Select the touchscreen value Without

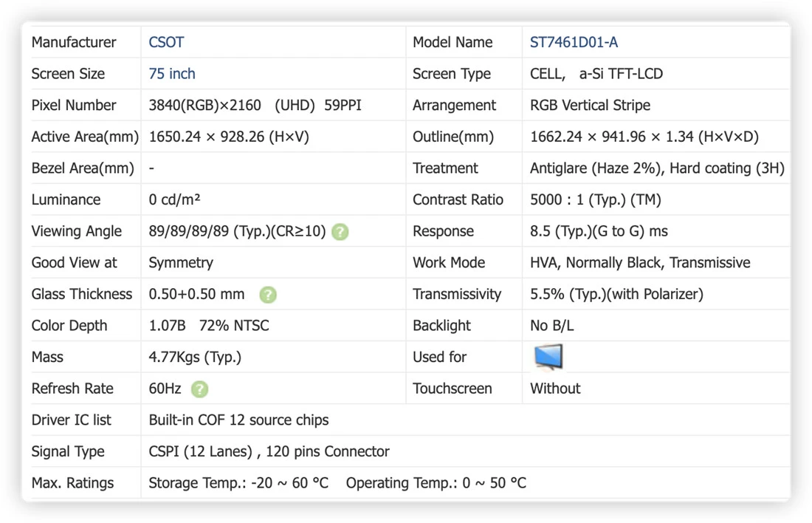(x=555, y=389)
